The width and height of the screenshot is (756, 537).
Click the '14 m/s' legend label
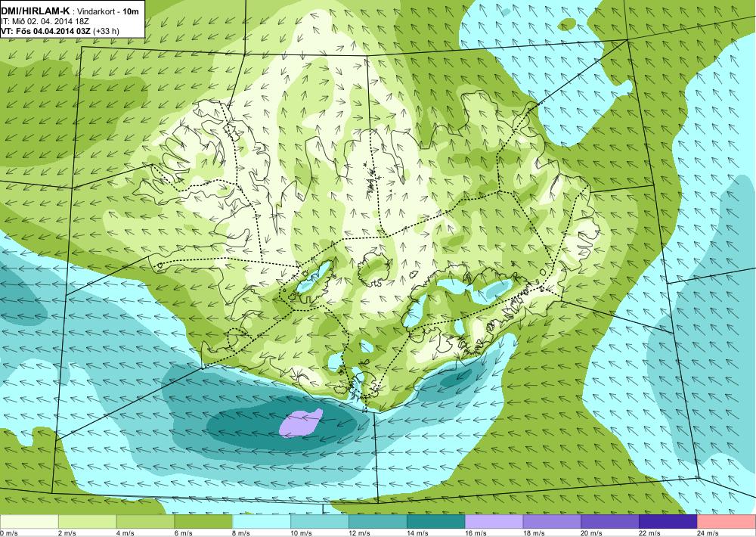click(417, 533)
